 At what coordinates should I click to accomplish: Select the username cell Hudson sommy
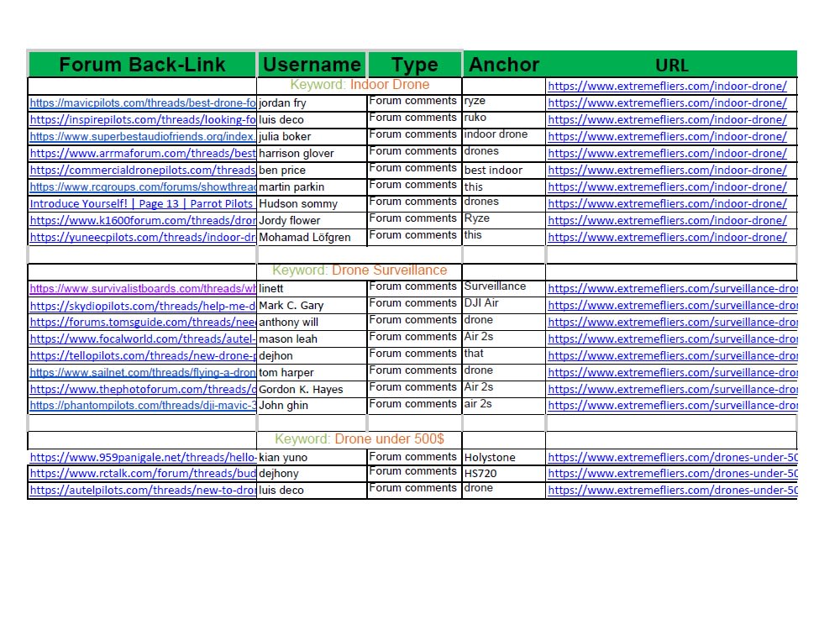(x=312, y=203)
